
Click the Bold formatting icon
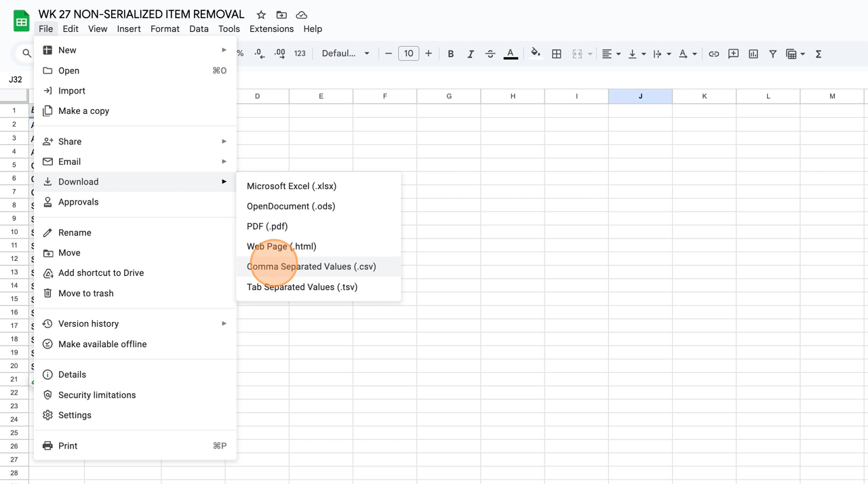coord(450,54)
